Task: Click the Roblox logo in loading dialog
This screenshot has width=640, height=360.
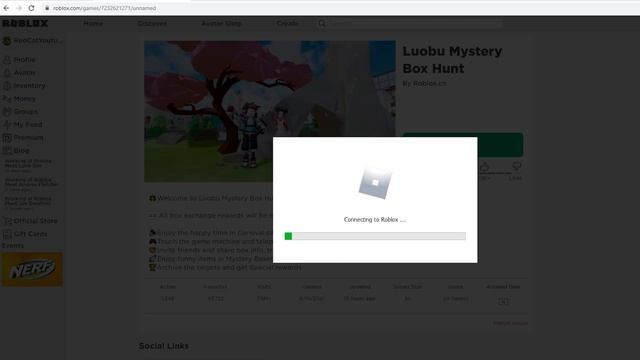Action: point(375,183)
